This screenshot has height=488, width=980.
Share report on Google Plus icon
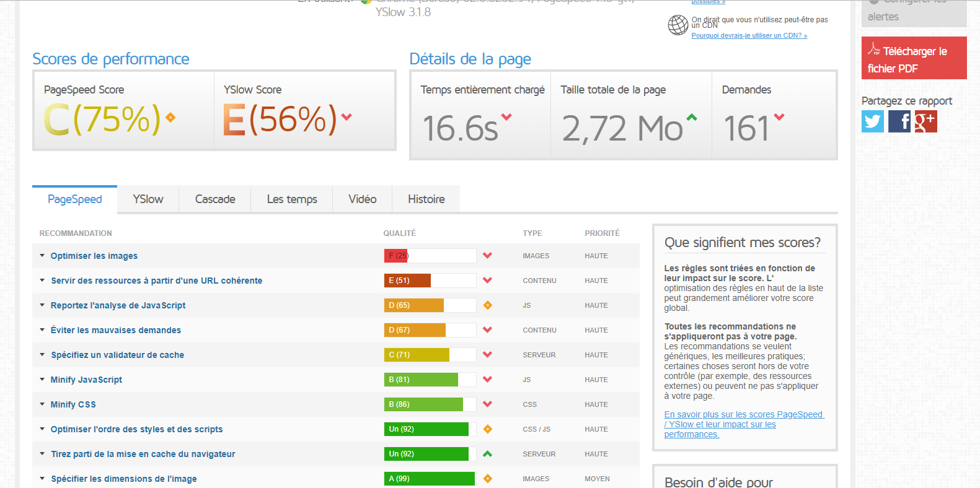(x=926, y=121)
